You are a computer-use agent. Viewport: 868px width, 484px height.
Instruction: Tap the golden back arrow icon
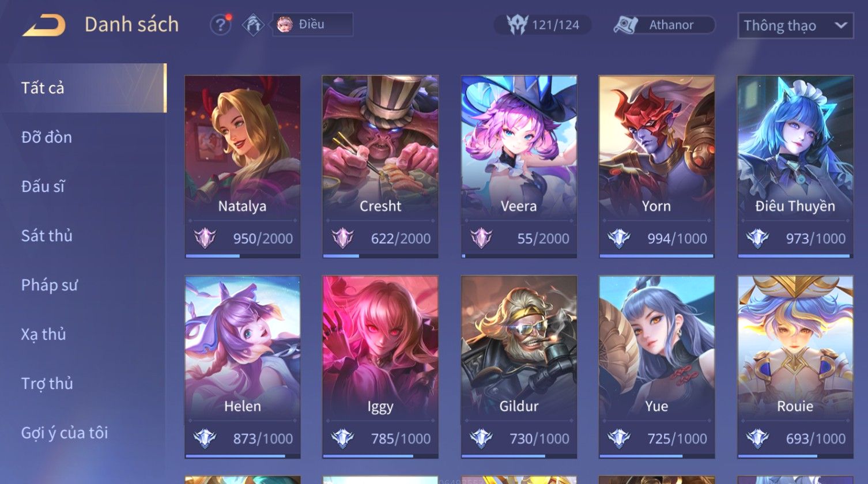[44, 25]
